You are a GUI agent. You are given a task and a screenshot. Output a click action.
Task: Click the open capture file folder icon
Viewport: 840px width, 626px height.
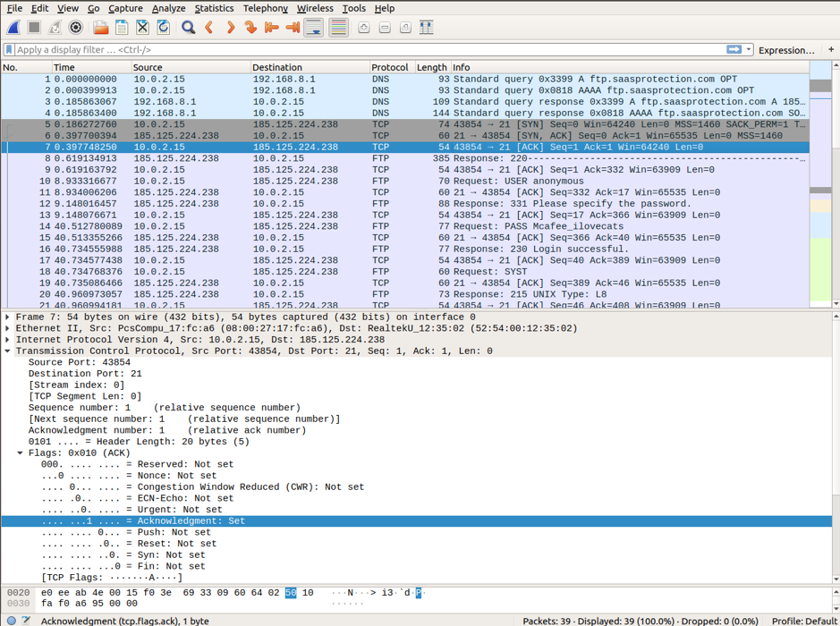coord(101,28)
